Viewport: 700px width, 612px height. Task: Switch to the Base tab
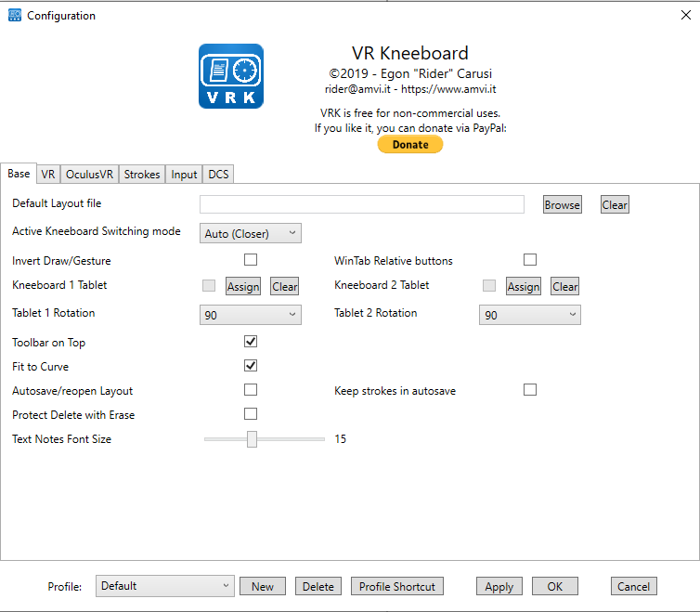pyautogui.click(x=19, y=174)
